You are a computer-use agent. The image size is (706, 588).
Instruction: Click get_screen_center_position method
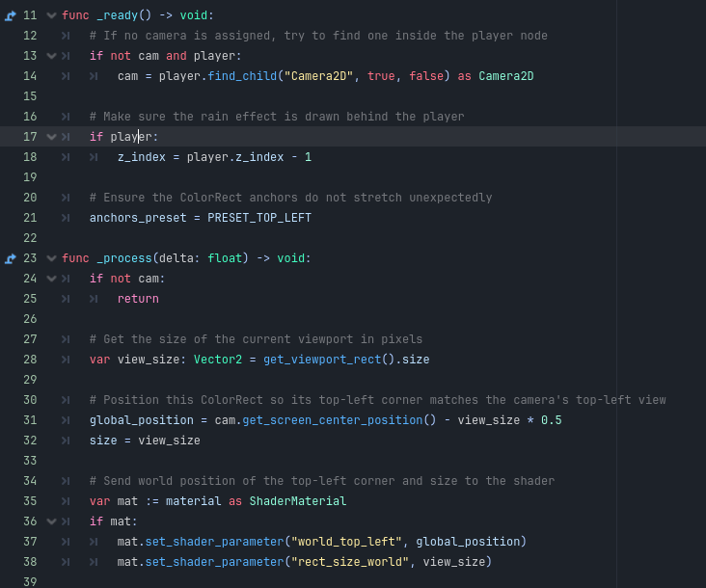pyautogui.click(x=333, y=420)
